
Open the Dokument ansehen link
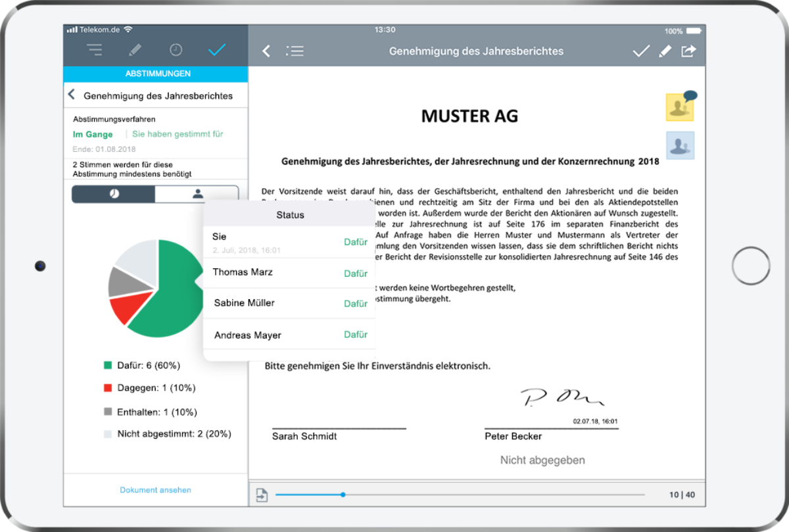pyautogui.click(x=156, y=490)
